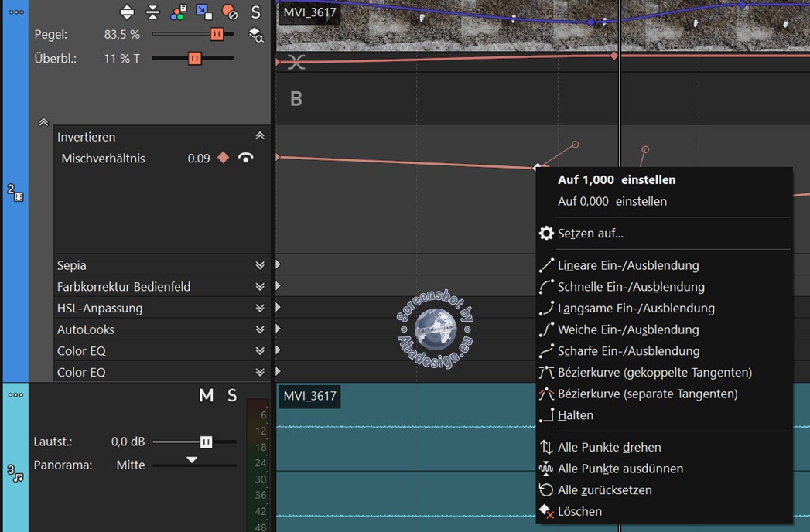Click the upper Bézier tangent handle circle
Image resolution: width=810 pixels, height=532 pixels.
point(576,145)
